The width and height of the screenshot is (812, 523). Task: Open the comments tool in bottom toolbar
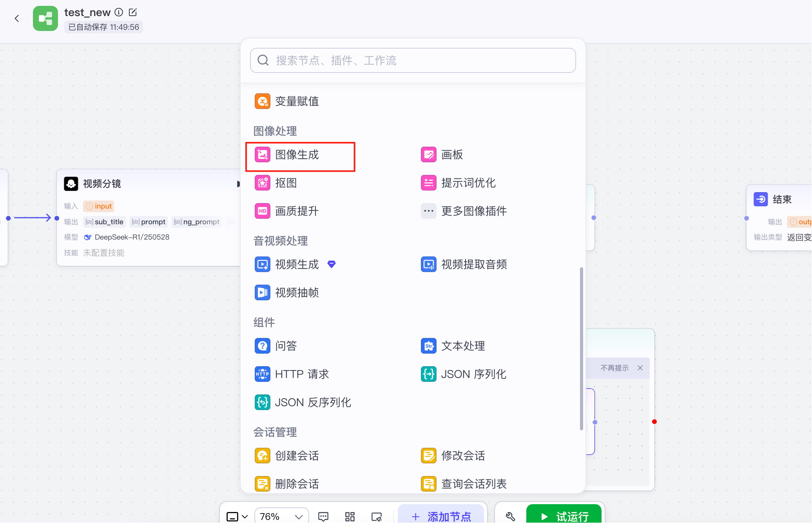coord(323,516)
